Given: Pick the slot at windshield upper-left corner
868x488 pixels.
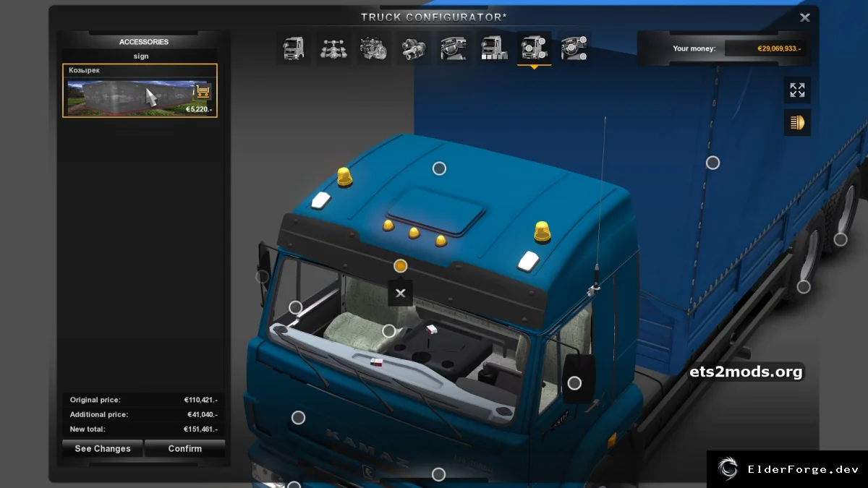Looking at the screenshot, I should coord(295,307).
